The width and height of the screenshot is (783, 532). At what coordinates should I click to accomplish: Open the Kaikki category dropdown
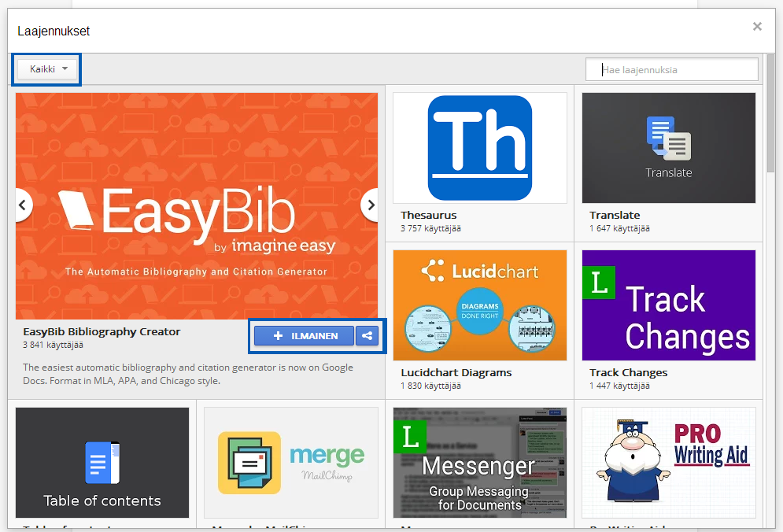click(x=48, y=69)
